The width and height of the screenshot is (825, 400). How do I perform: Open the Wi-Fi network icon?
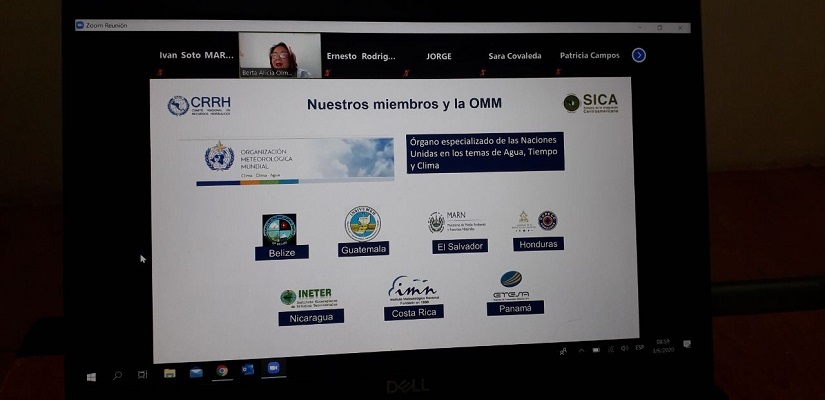pyautogui.click(x=611, y=349)
